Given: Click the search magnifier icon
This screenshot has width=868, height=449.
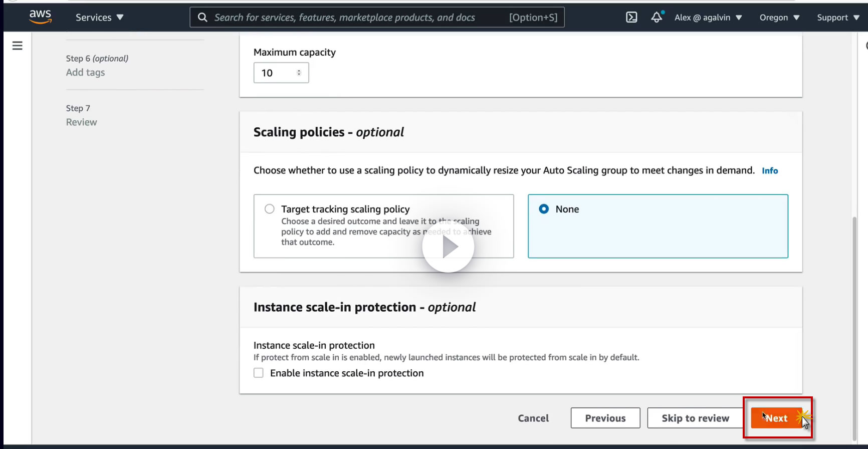Looking at the screenshot, I should 202,18.
